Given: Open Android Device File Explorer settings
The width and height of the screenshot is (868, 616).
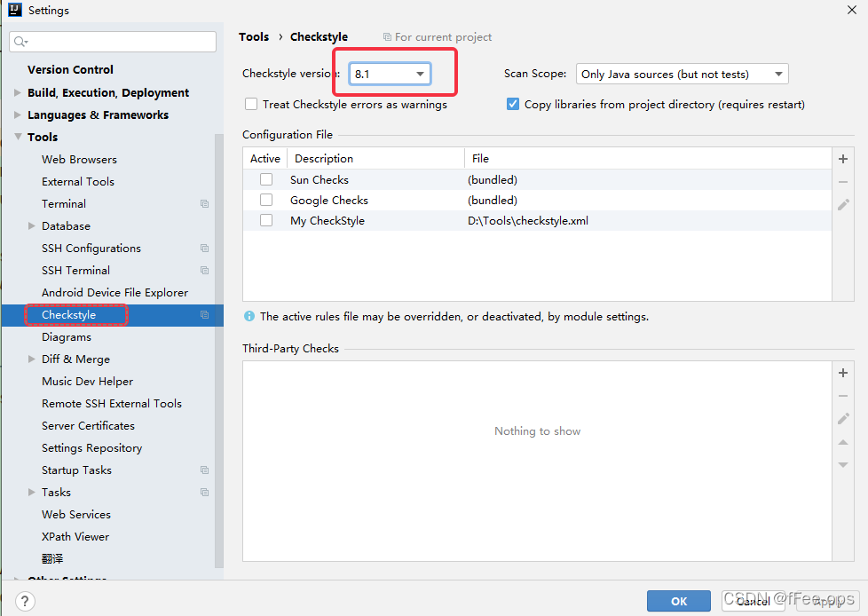Looking at the screenshot, I should click(x=114, y=292).
